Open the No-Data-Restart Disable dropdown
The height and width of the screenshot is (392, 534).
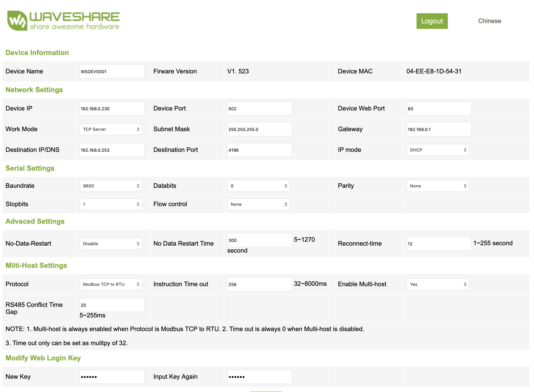pos(111,244)
